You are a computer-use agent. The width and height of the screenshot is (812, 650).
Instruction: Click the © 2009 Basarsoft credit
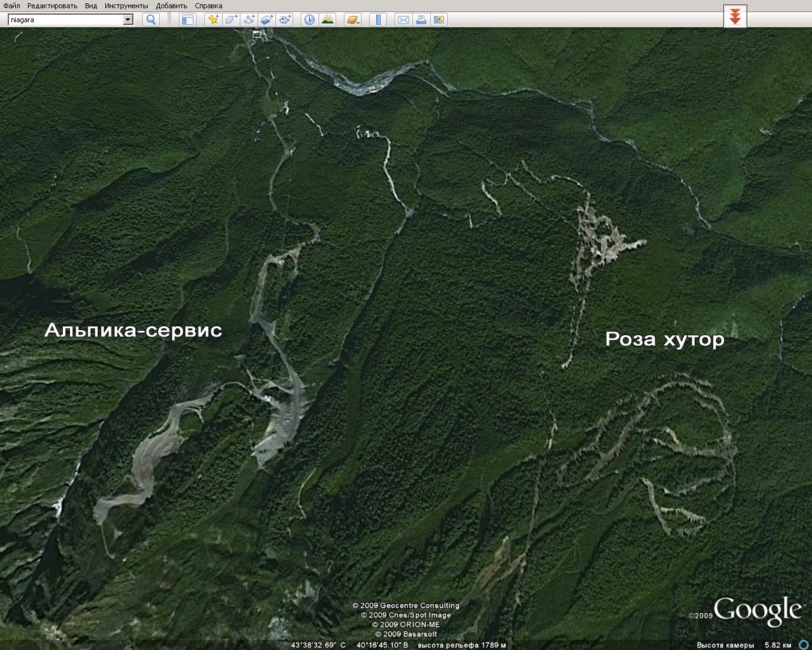click(x=406, y=634)
